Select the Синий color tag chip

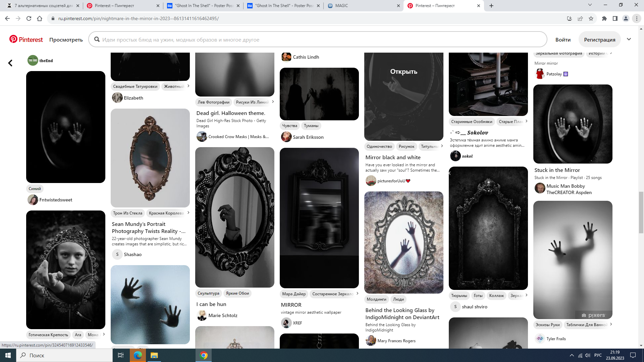(x=35, y=189)
